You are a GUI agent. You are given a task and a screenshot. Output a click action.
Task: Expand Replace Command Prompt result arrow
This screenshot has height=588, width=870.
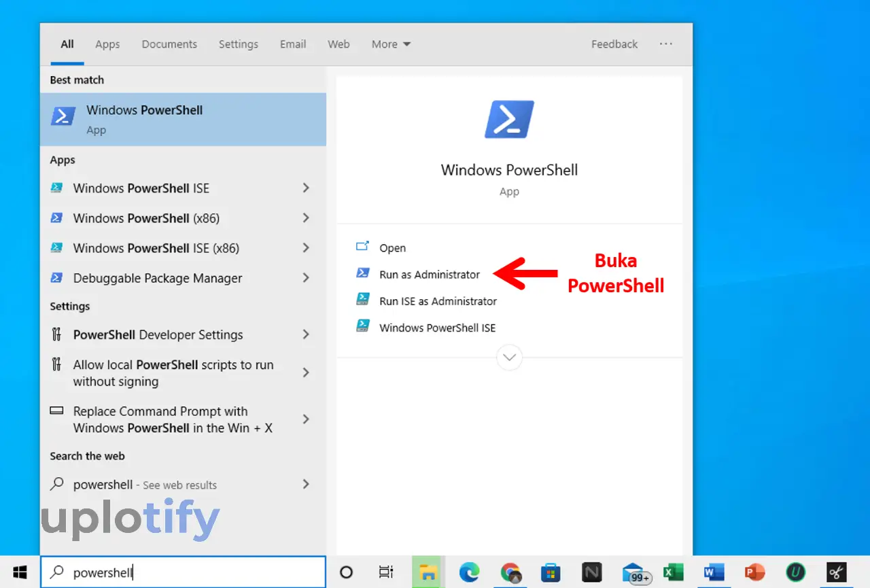click(x=306, y=419)
